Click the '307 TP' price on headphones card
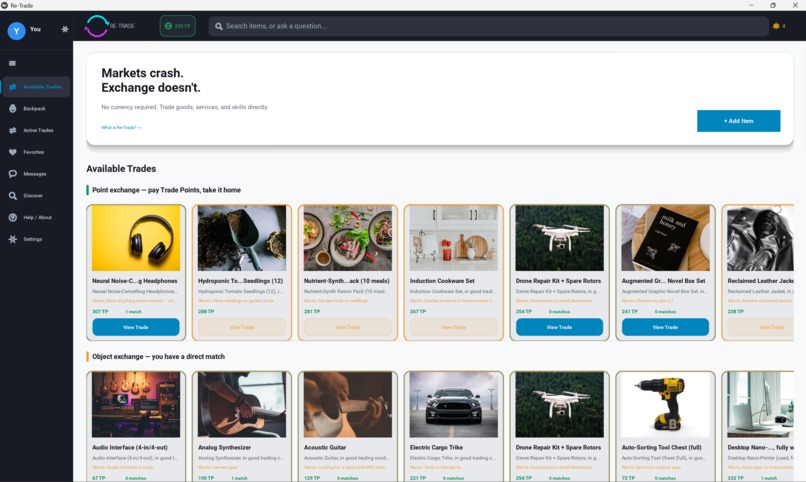Image resolution: width=806 pixels, height=482 pixels. point(100,312)
